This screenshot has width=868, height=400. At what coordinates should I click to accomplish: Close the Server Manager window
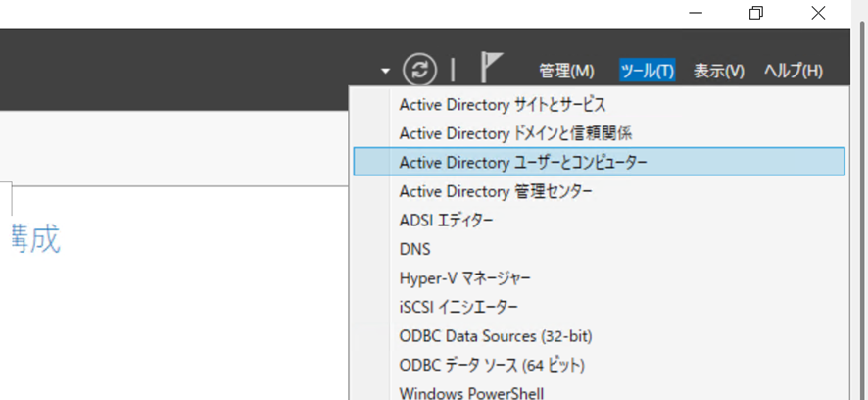click(818, 13)
